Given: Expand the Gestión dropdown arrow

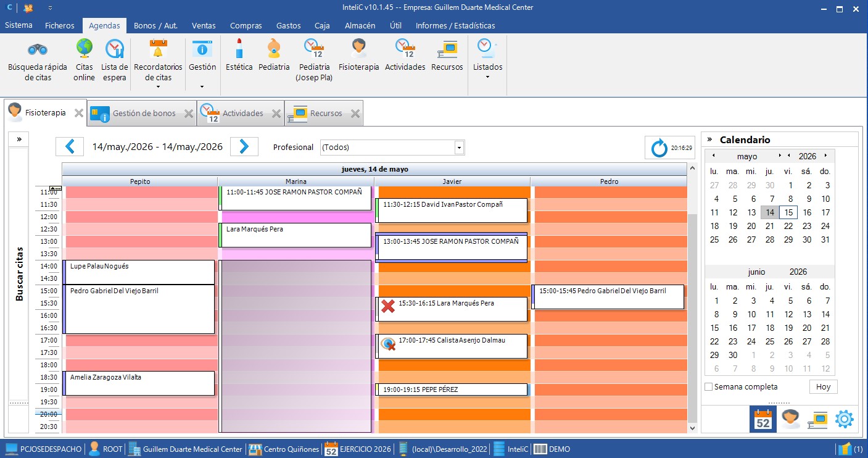Looking at the screenshot, I should [202, 86].
